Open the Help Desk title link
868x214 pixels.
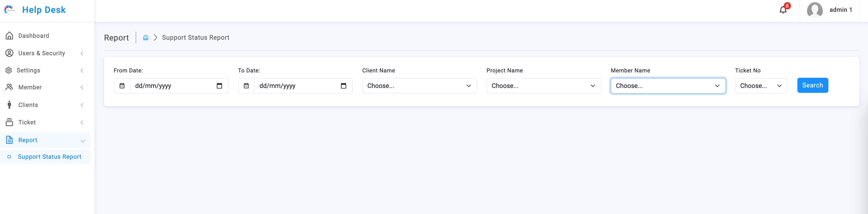[x=44, y=10]
